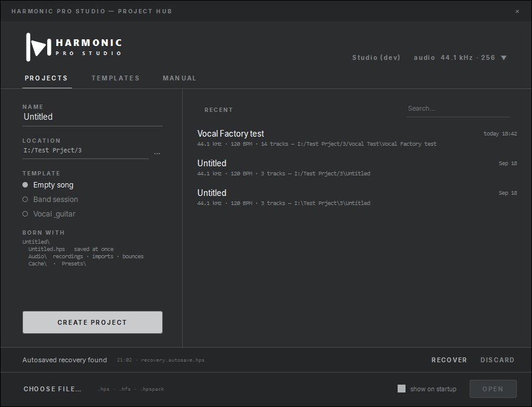The height and width of the screenshot is (407, 532).
Task: Toggle the show on startup checkbox
Action: 401,389
